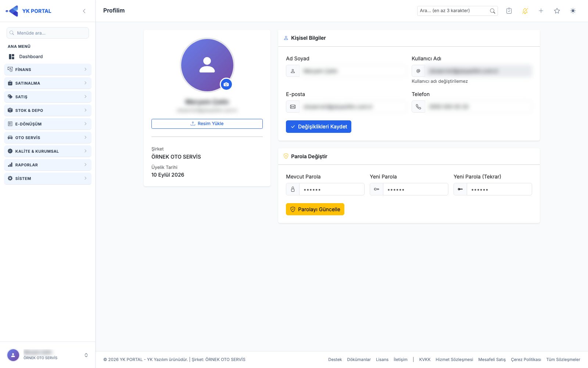The height and width of the screenshot is (368, 588).
Task: Expand the STOK & DEPO menu section
Action: pos(48,110)
